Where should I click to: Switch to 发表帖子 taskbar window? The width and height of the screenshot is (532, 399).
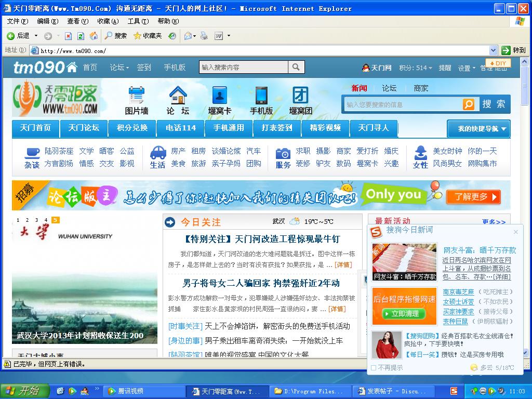coord(394,391)
